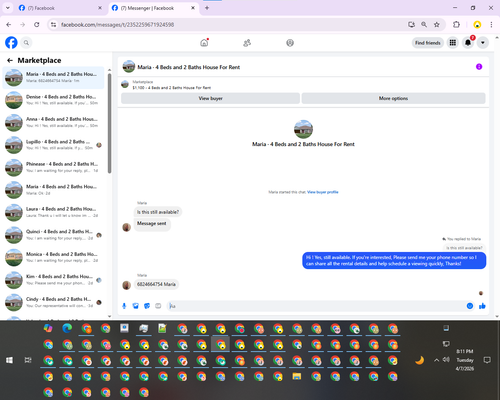Open the emoji picker in message box

tap(470, 306)
